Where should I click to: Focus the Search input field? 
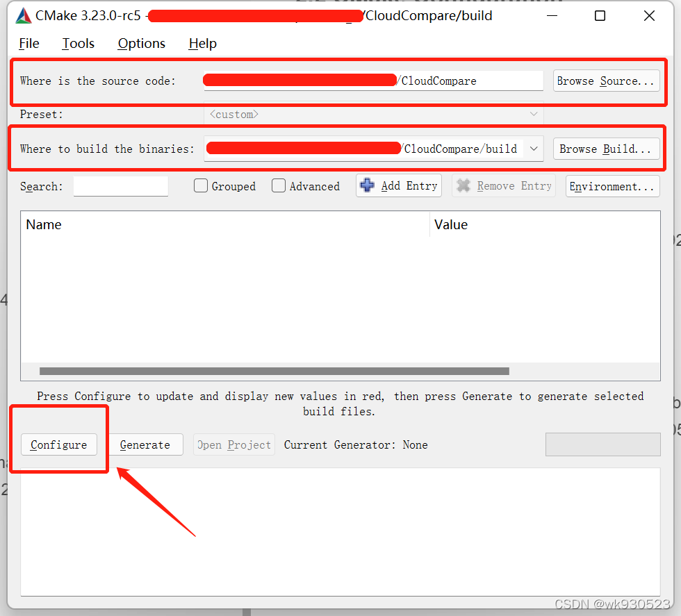click(121, 186)
